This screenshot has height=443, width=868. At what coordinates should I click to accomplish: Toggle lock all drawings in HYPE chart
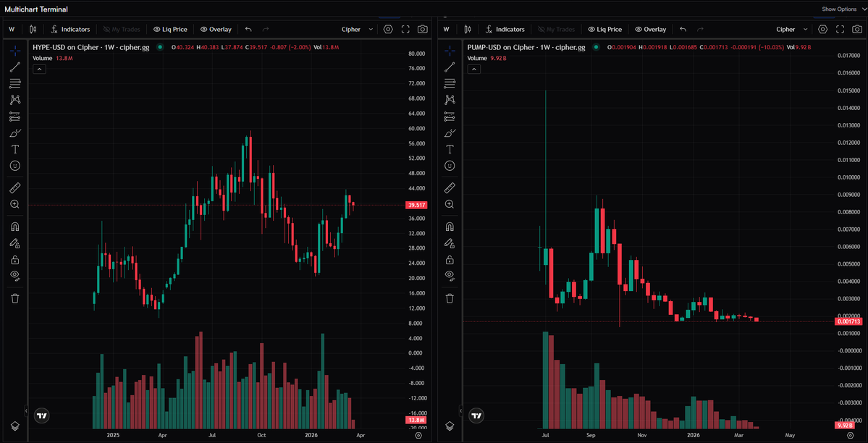click(15, 260)
